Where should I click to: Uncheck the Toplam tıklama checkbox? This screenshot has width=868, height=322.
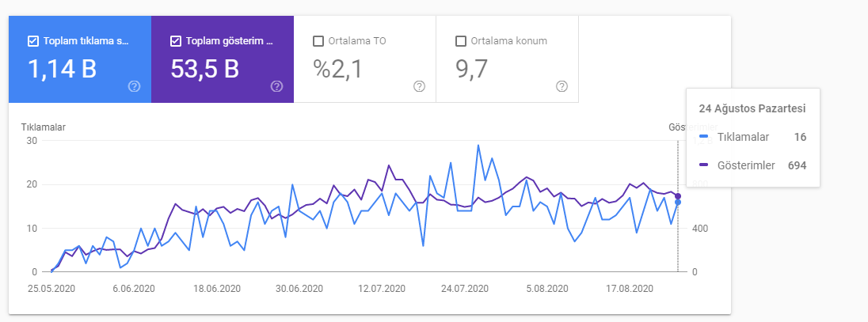click(x=33, y=41)
